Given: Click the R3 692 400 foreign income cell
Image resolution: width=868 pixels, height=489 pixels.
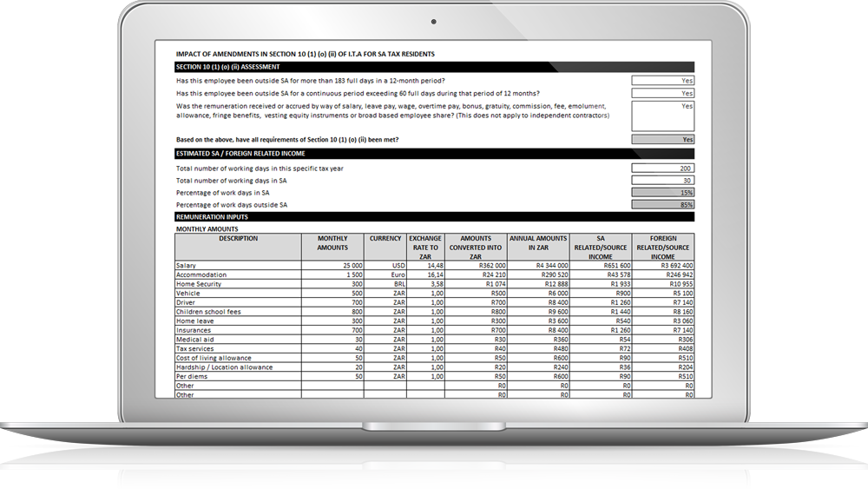Looking at the screenshot, I should 663,266.
